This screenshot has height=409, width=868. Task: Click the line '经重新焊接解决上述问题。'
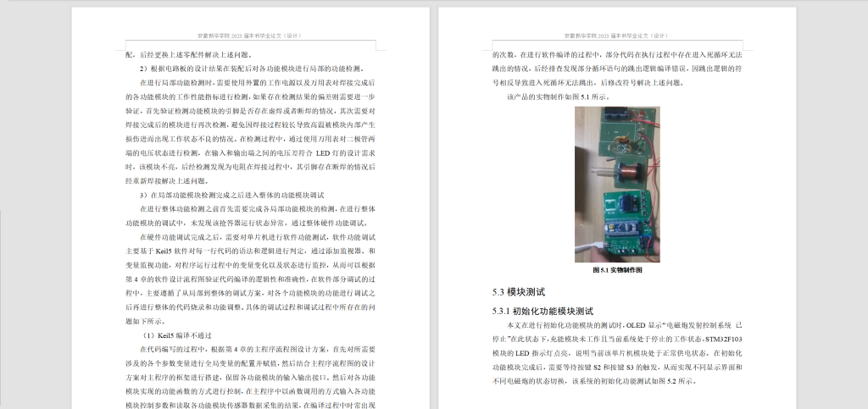168,180
